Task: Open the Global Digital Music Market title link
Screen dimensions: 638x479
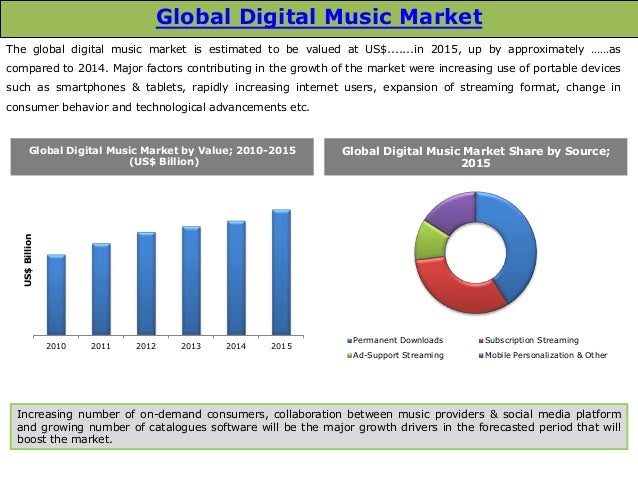Action: click(319, 17)
